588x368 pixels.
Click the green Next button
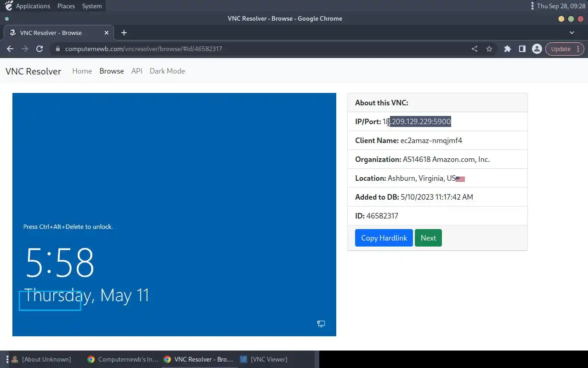tap(428, 238)
